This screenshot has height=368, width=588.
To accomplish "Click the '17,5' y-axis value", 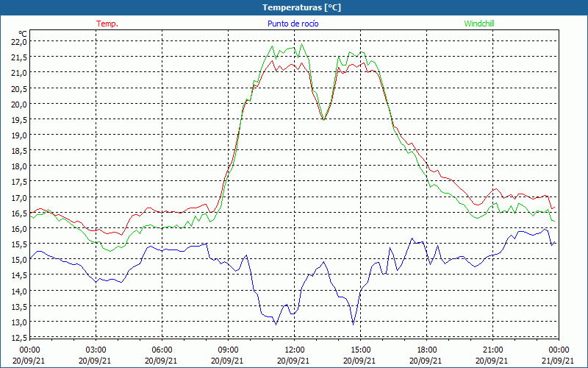I will tap(18, 182).
